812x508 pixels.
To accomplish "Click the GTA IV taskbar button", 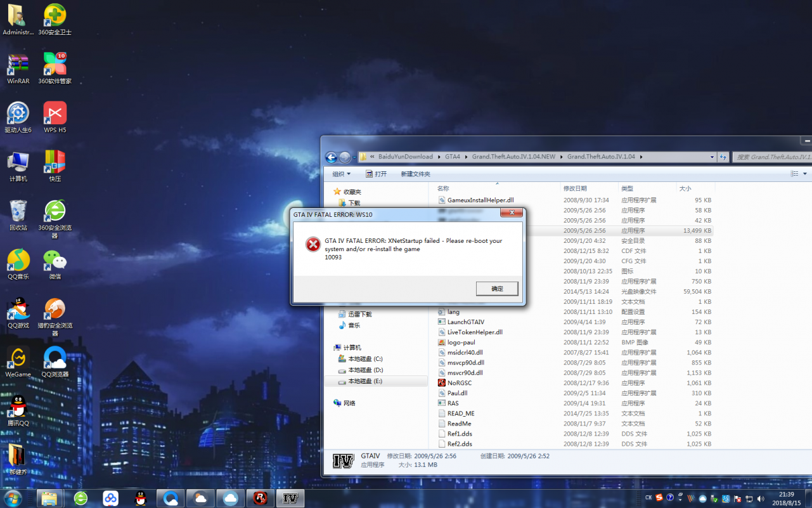I will (290, 498).
